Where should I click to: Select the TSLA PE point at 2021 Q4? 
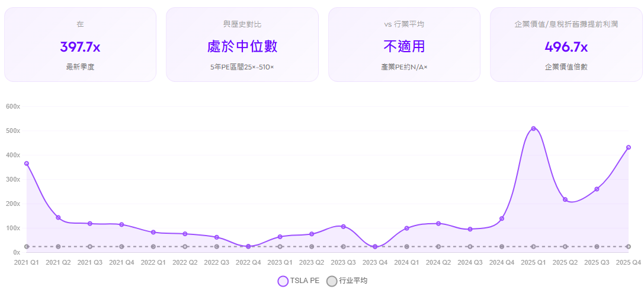(121, 224)
